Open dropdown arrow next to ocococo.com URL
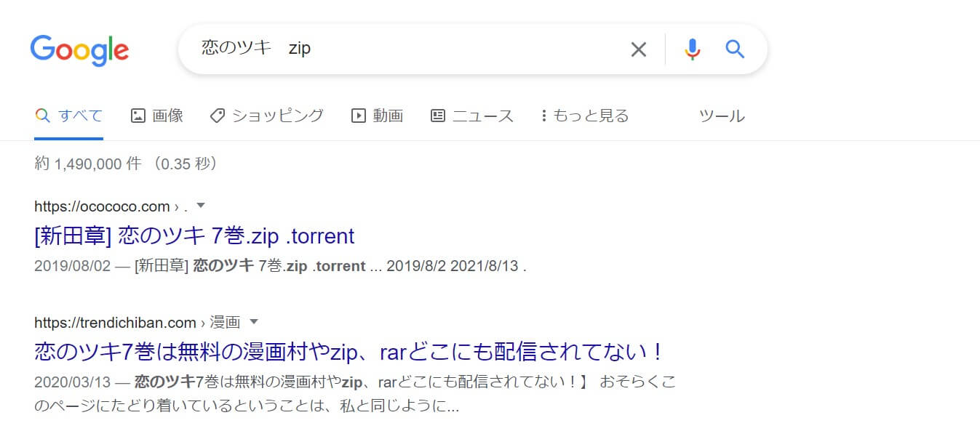 [x=202, y=206]
